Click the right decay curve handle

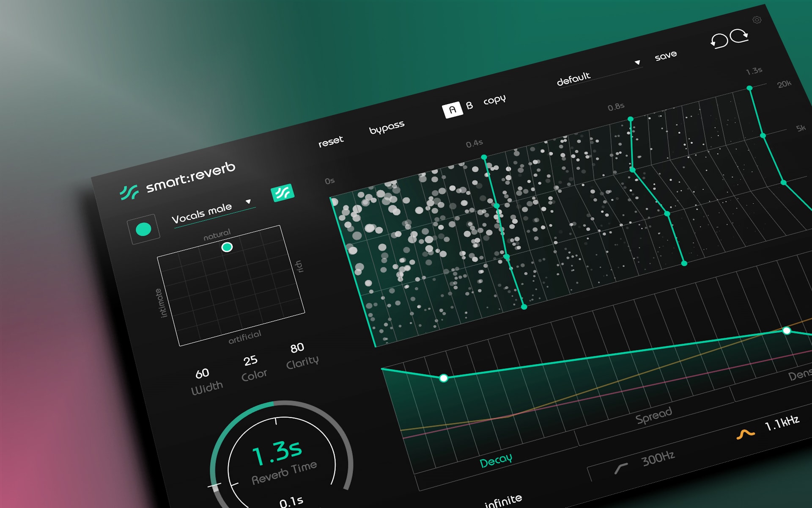click(787, 331)
